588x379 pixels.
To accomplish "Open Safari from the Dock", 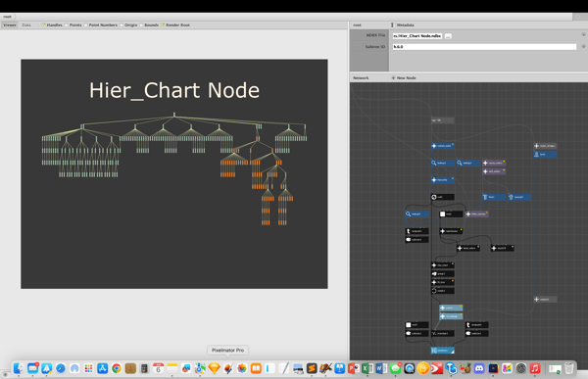I will (61, 368).
